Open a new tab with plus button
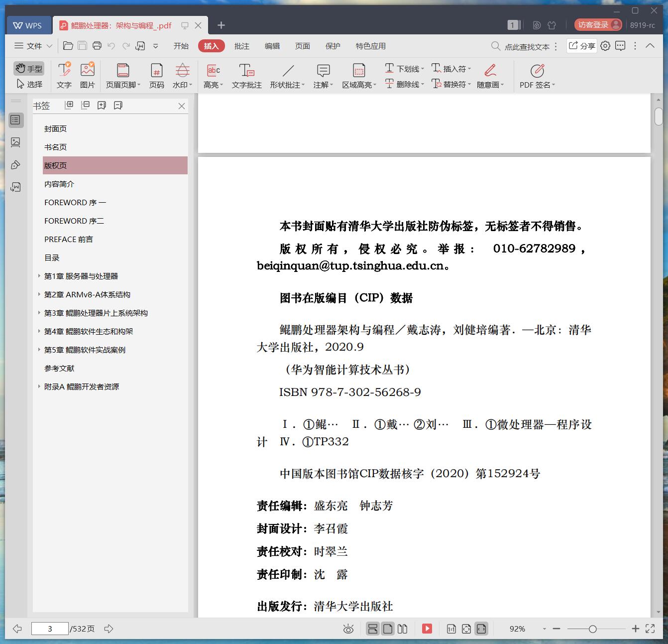668x644 pixels. 221,25
